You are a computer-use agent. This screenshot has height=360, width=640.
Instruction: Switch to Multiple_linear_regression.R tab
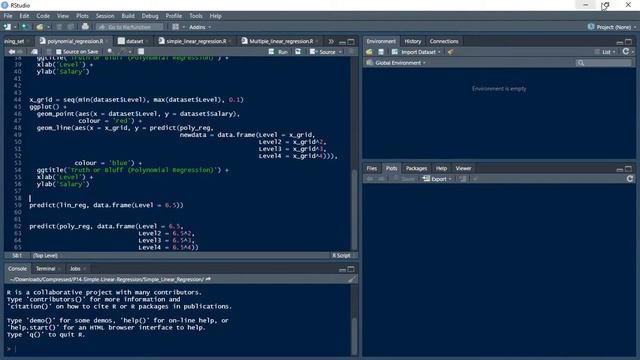pos(281,41)
